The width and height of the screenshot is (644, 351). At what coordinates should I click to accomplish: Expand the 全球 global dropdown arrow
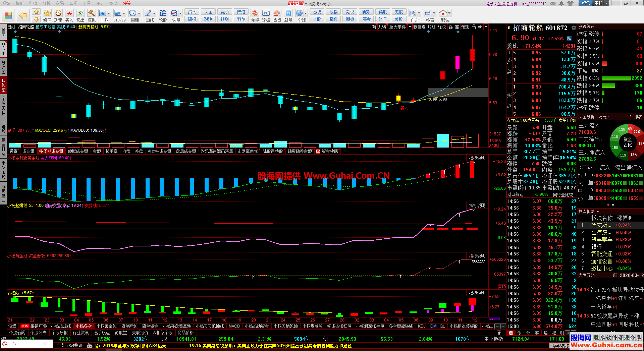(306, 13)
